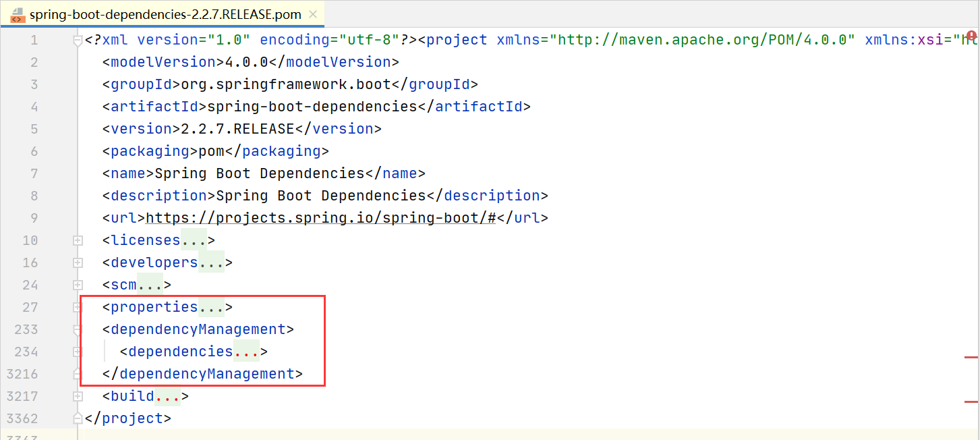The image size is (980, 440).
Task: Click the closing project tag
Action: coord(128,419)
